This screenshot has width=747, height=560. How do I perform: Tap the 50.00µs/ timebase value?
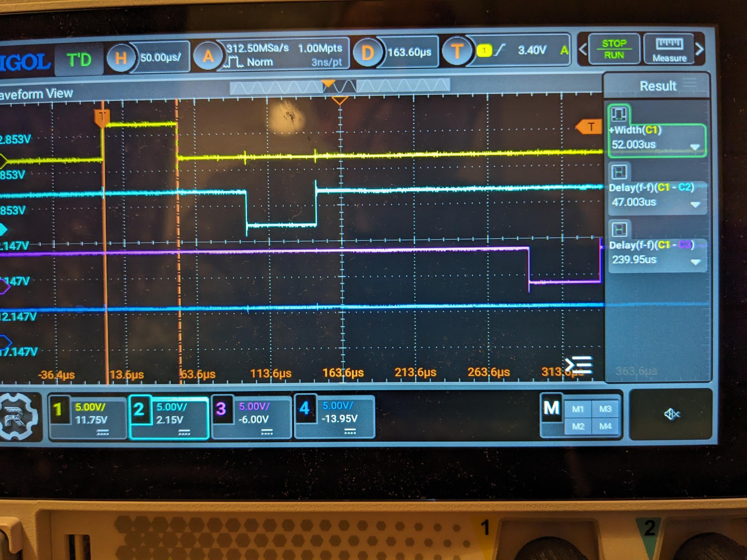tap(161, 57)
